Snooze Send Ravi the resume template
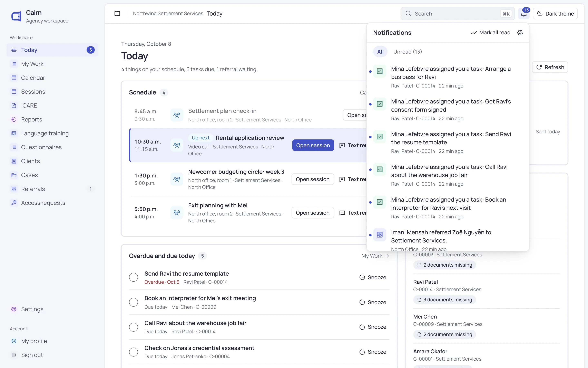Image resolution: width=588 pixels, height=368 pixels. pos(373,277)
